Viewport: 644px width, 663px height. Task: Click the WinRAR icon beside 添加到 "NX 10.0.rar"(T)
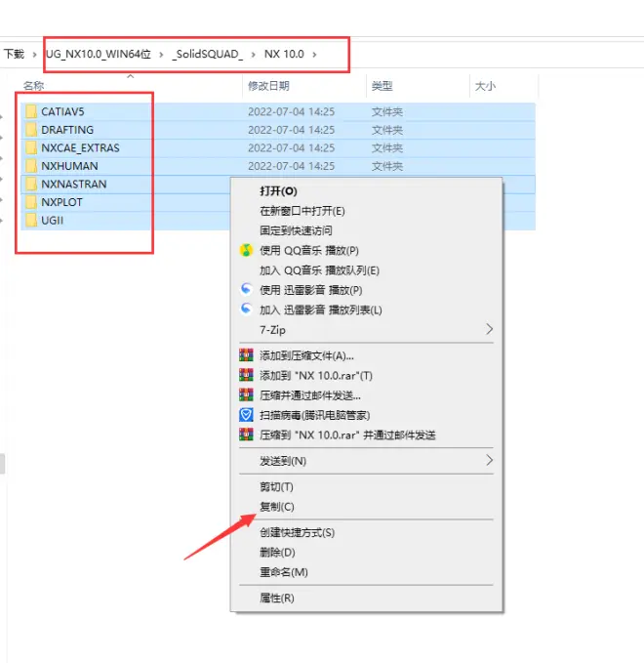click(246, 375)
